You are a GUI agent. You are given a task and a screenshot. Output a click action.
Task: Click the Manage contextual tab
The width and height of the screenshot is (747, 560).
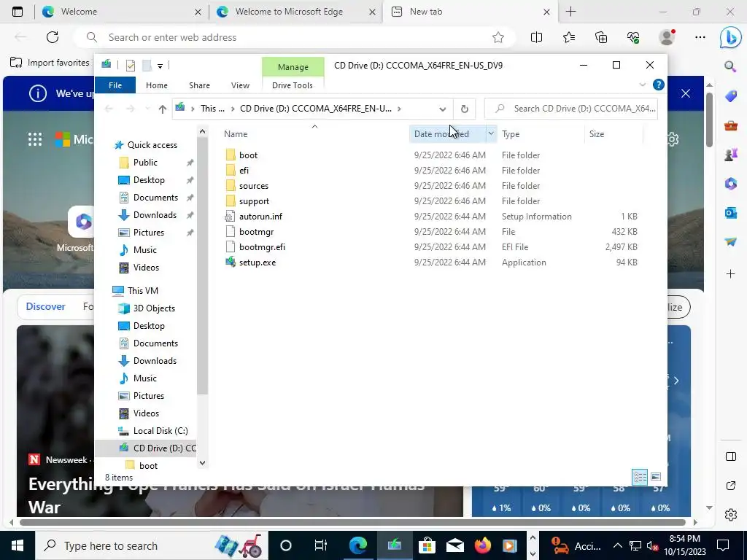[x=293, y=67]
